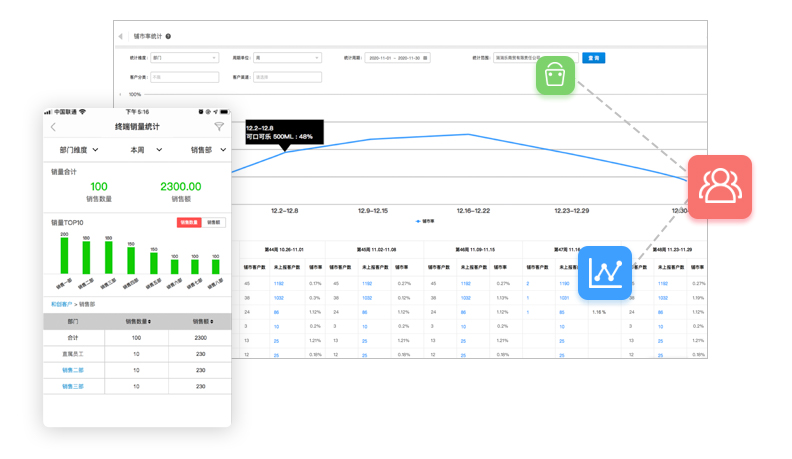This screenshot has width=792, height=459.
Task: Open the 部门维度 dropdown
Action: pos(79,150)
